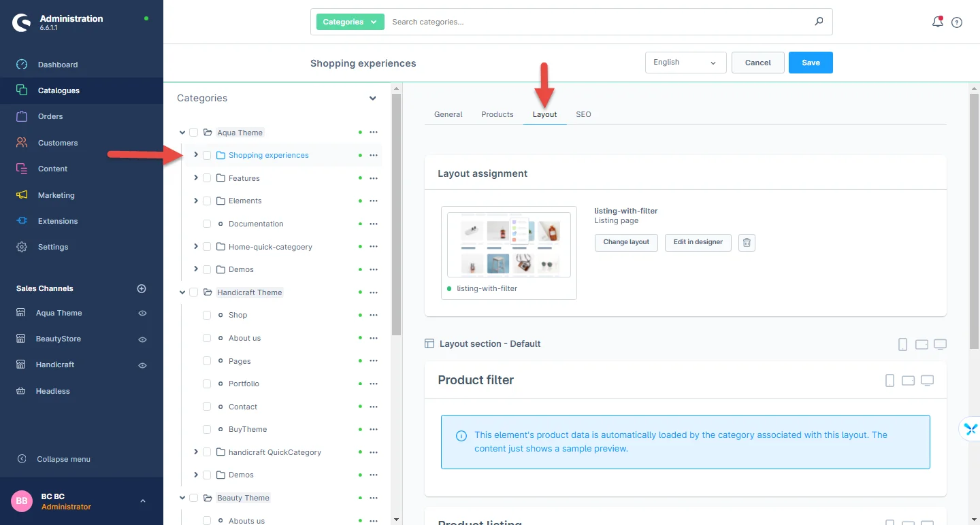980x525 pixels.
Task: Check the Features category checkbox
Action: pyautogui.click(x=207, y=178)
